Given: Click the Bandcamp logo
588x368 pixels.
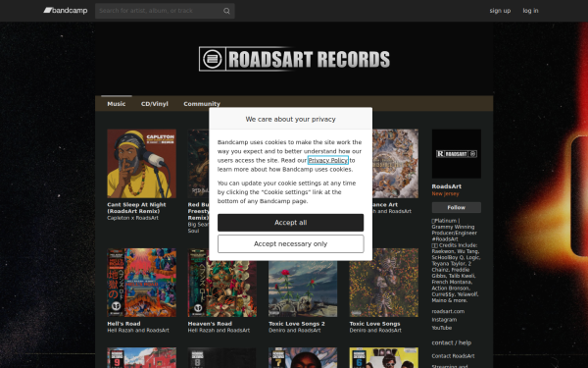Looking at the screenshot, I should pyautogui.click(x=66, y=11).
